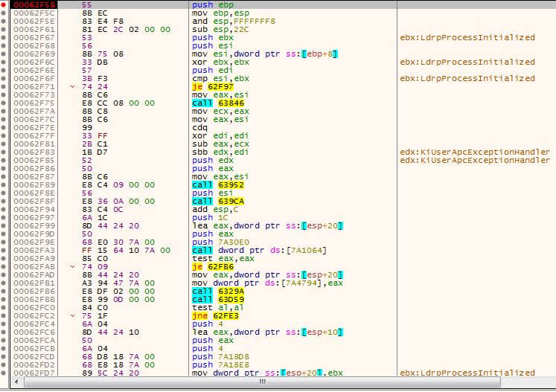Viewport: 556px width, 392px height.
Task: Select the 'xor edi,edi' instruction
Action: tap(220, 135)
